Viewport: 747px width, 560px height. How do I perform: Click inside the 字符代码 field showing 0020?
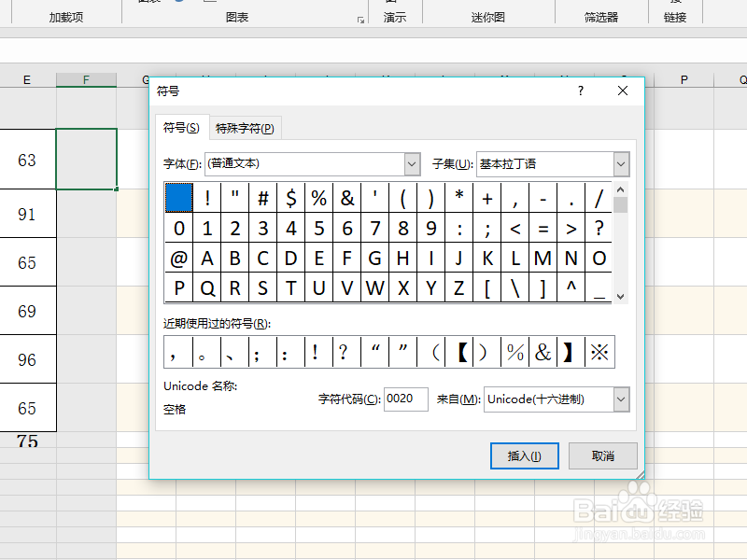pos(405,399)
